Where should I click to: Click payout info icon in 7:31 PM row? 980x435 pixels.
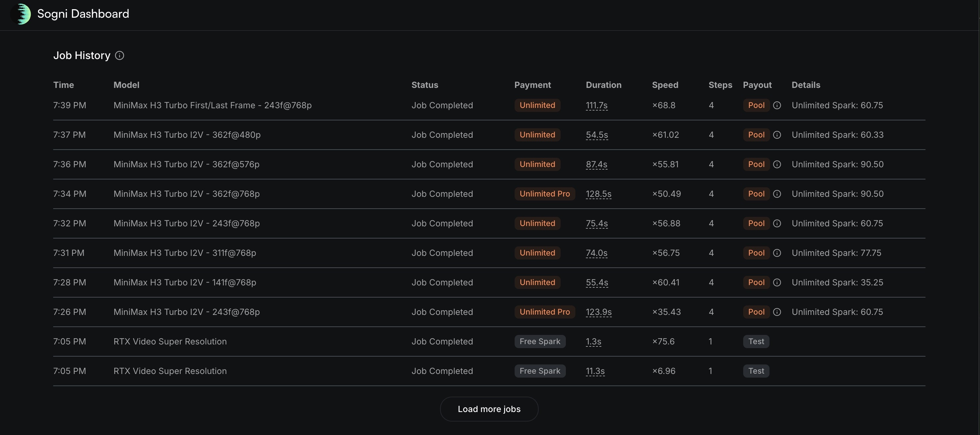coord(777,253)
